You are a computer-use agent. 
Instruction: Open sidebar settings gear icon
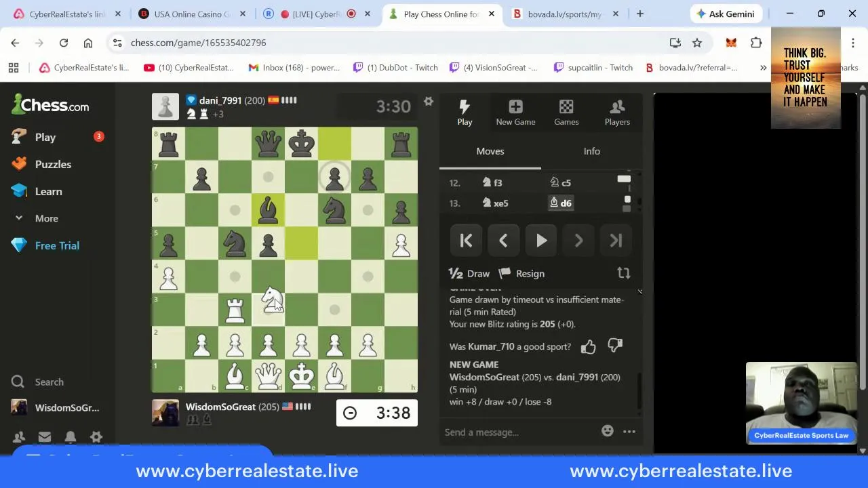[96, 437]
